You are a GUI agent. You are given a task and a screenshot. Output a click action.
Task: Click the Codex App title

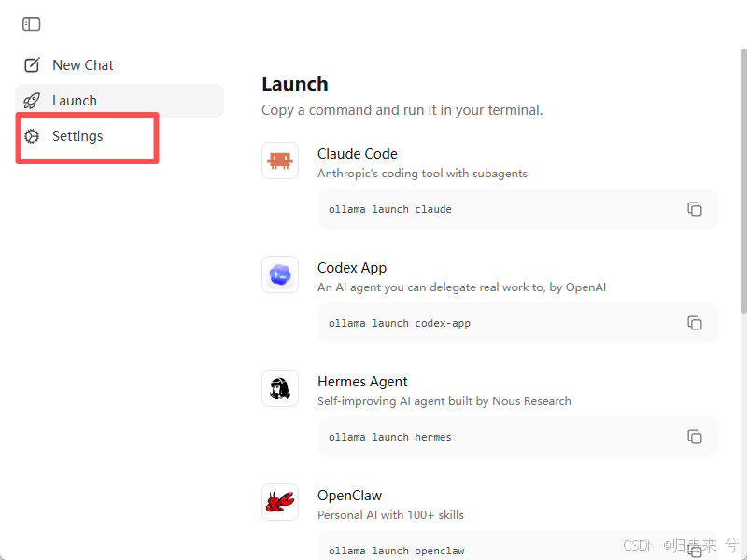point(352,268)
